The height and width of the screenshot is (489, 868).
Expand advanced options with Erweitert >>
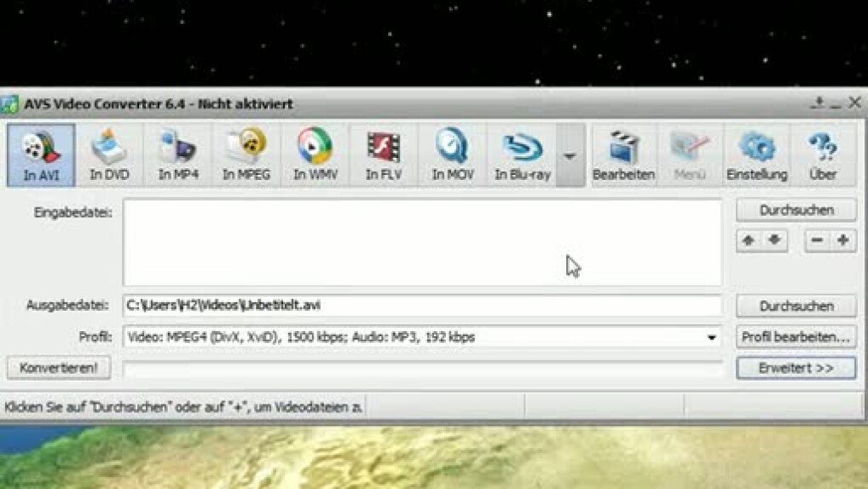click(796, 368)
